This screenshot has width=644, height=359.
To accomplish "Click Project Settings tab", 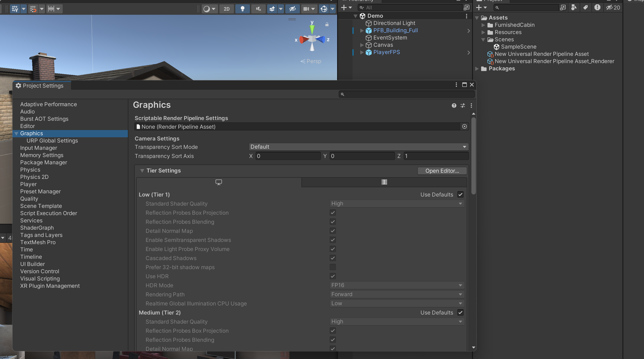I will (x=42, y=86).
